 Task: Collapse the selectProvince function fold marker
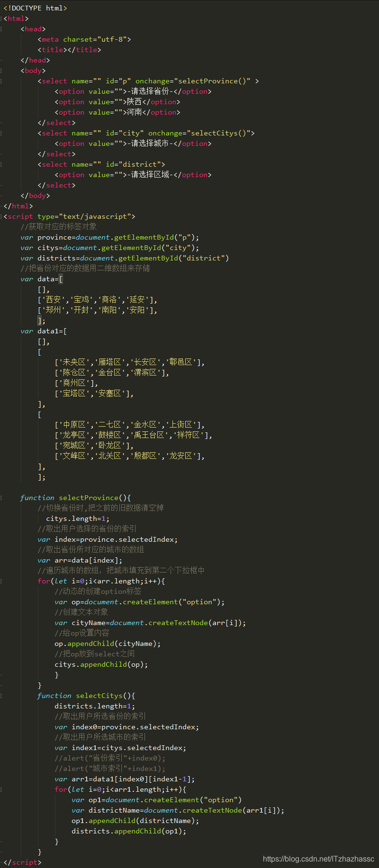click(x=1, y=498)
